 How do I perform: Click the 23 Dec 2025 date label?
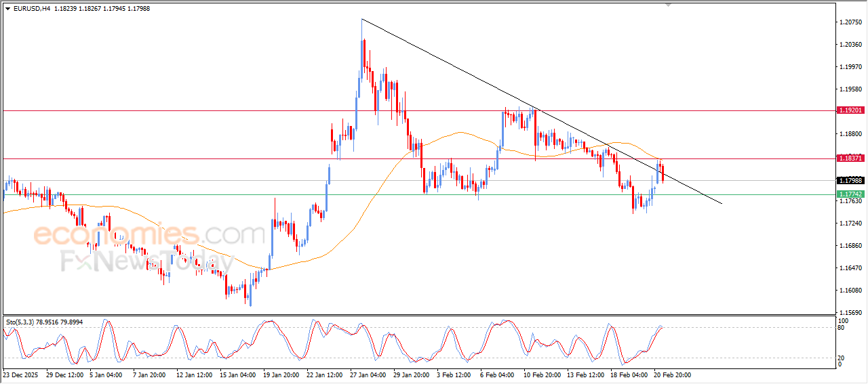21,375
